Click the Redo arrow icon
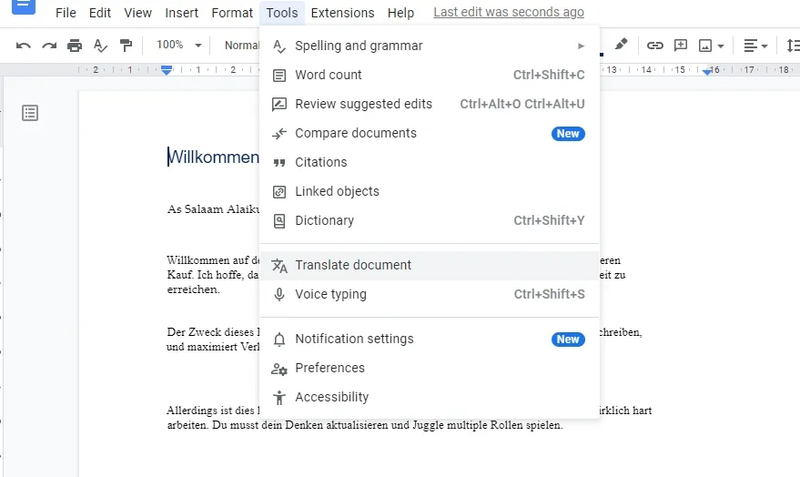Image resolution: width=800 pixels, height=477 pixels. point(49,45)
